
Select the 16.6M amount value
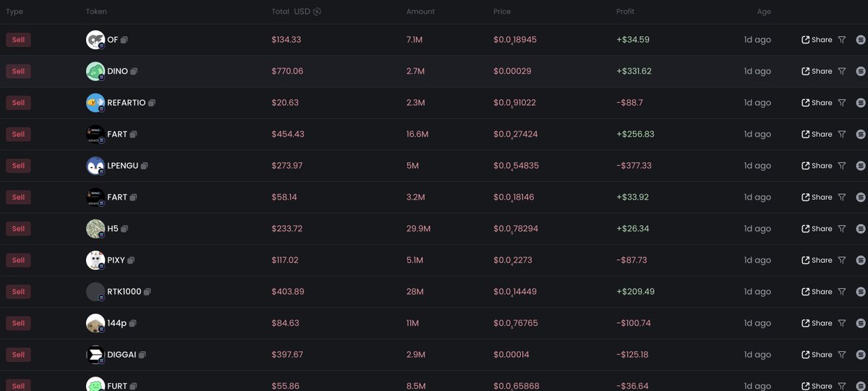[x=418, y=135]
